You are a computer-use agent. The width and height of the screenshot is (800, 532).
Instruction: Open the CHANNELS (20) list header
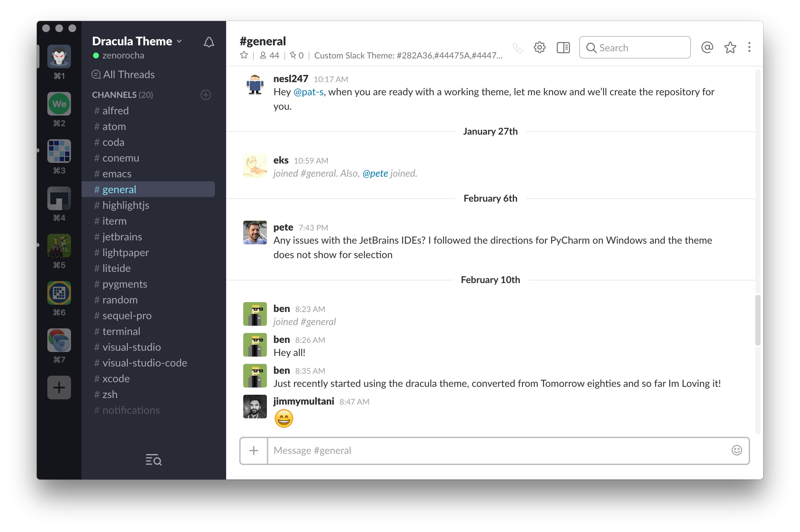(123, 95)
